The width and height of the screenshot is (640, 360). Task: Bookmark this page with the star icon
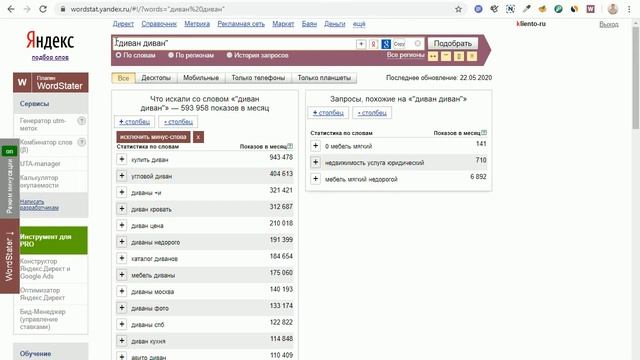(x=458, y=9)
